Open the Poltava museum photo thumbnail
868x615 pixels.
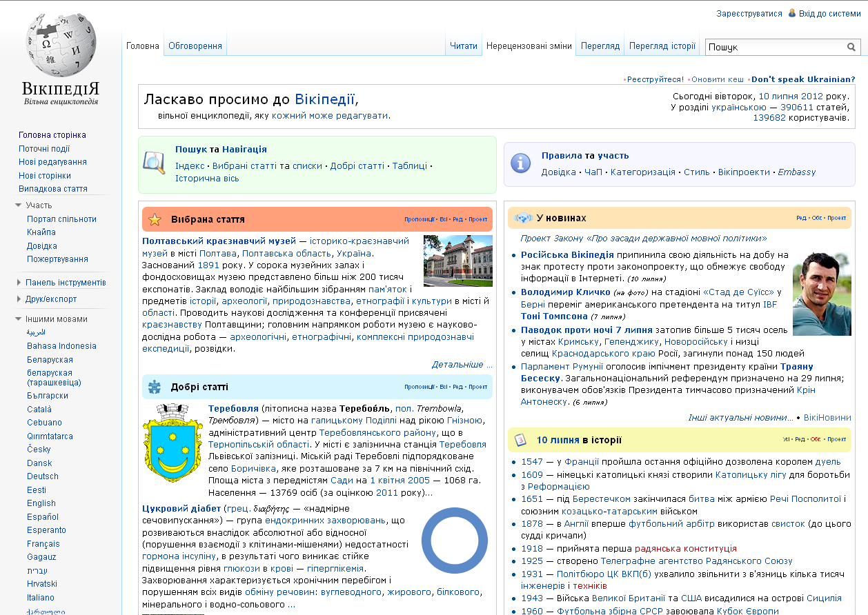[x=458, y=261]
